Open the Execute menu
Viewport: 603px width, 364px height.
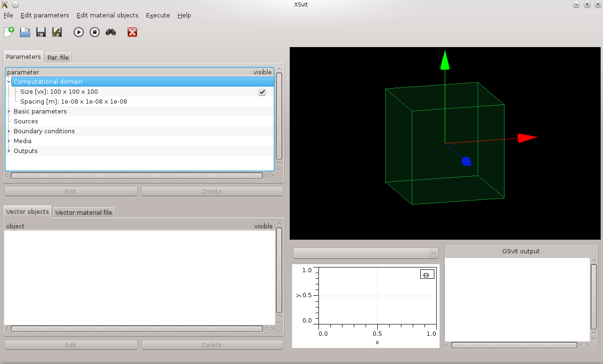158,15
